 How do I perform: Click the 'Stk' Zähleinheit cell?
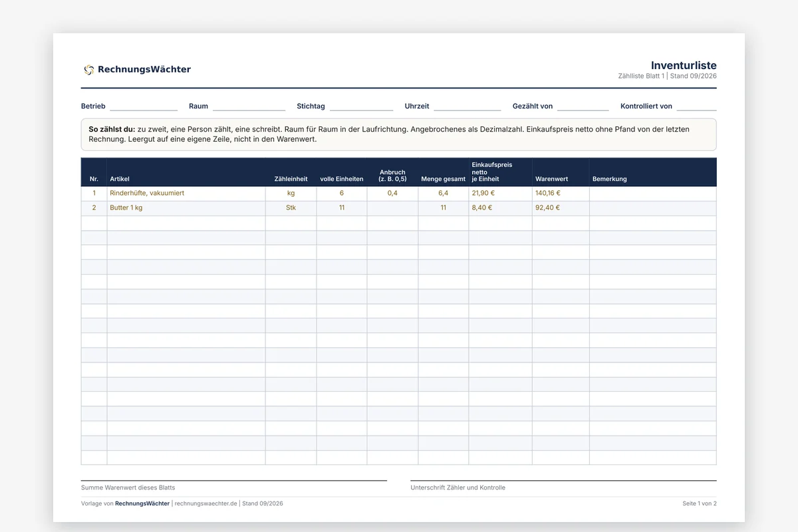pyautogui.click(x=291, y=207)
